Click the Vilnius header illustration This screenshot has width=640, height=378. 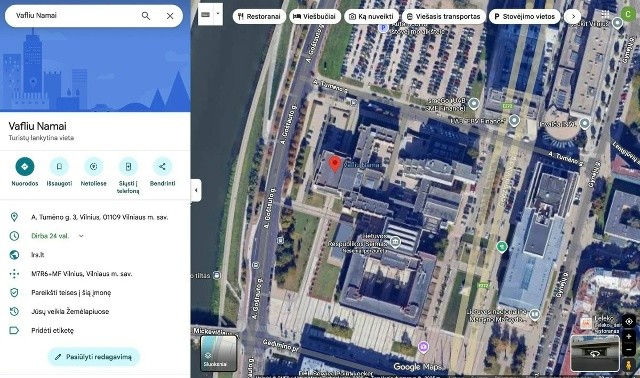click(95, 69)
